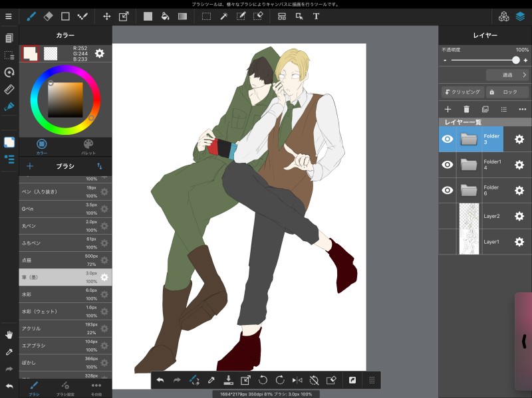
Task: Pick the Move tool
Action: [106, 16]
